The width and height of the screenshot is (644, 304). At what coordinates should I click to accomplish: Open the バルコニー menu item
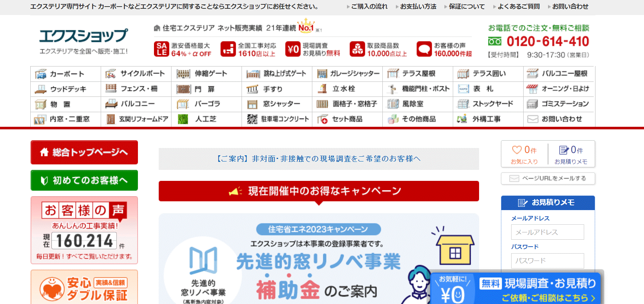136,104
